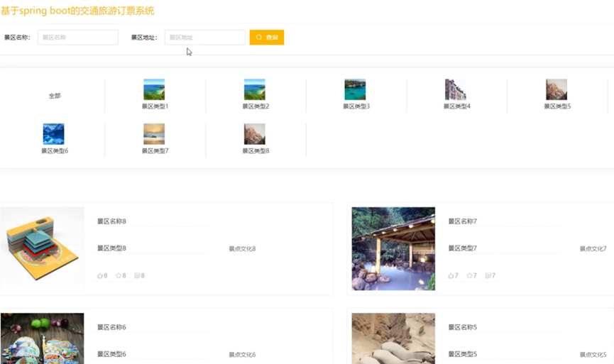Open the 景区名称5 sand sculpture image
Viewport: 614px width, 364px height.
pos(393,338)
